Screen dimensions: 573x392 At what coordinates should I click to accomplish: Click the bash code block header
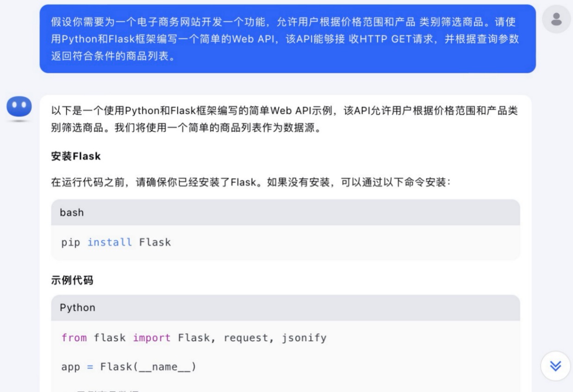tap(286, 213)
